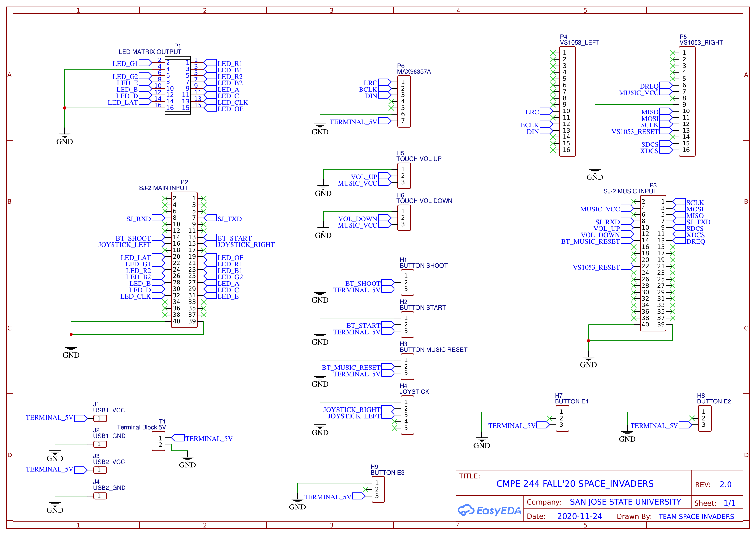This screenshot has height=535, width=756.
Task: Click the title text CMPE 244 FALL'20 SPACE_INVADERS
Action: pos(575,484)
